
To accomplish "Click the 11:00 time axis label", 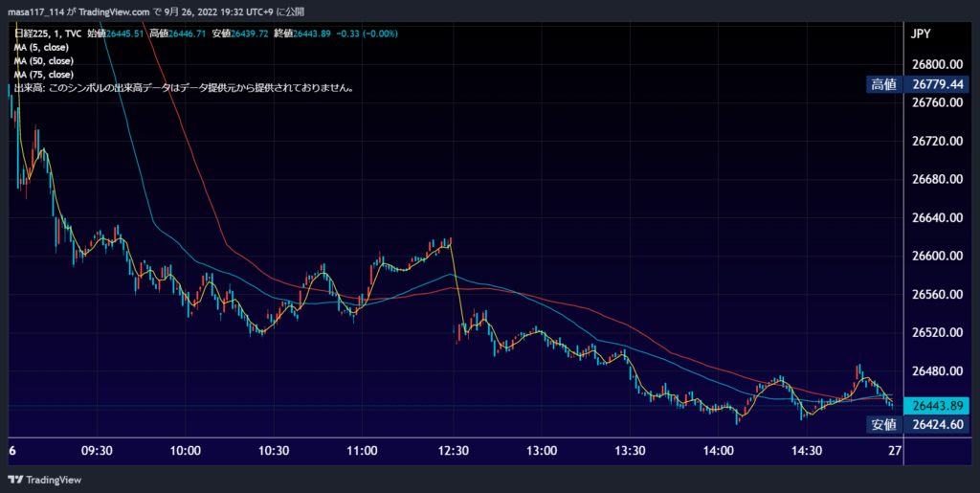I will (x=363, y=451).
